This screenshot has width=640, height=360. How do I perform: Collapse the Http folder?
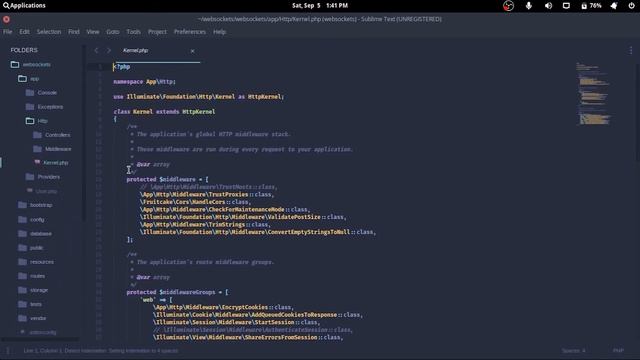tap(42, 121)
